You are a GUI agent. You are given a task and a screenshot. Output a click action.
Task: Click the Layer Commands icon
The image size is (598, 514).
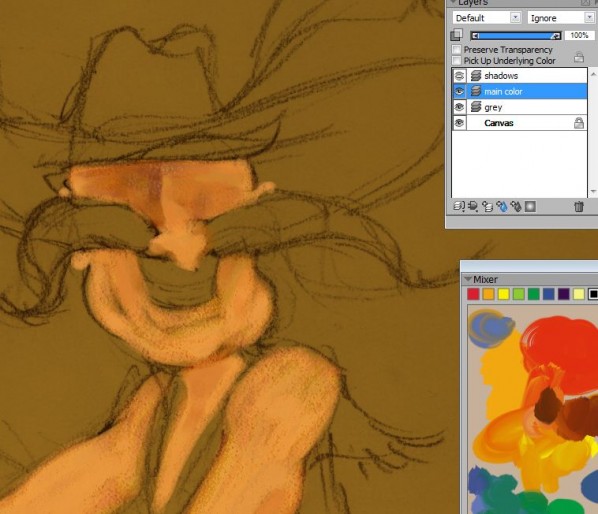pyautogui.click(x=459, y=207)
